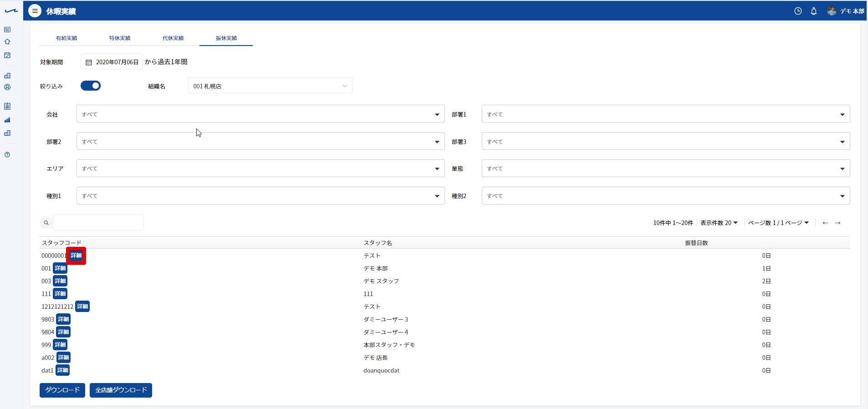Go to the previous page with the left arrow
Screen dimensions: 868x409
(x=825, y=223)
